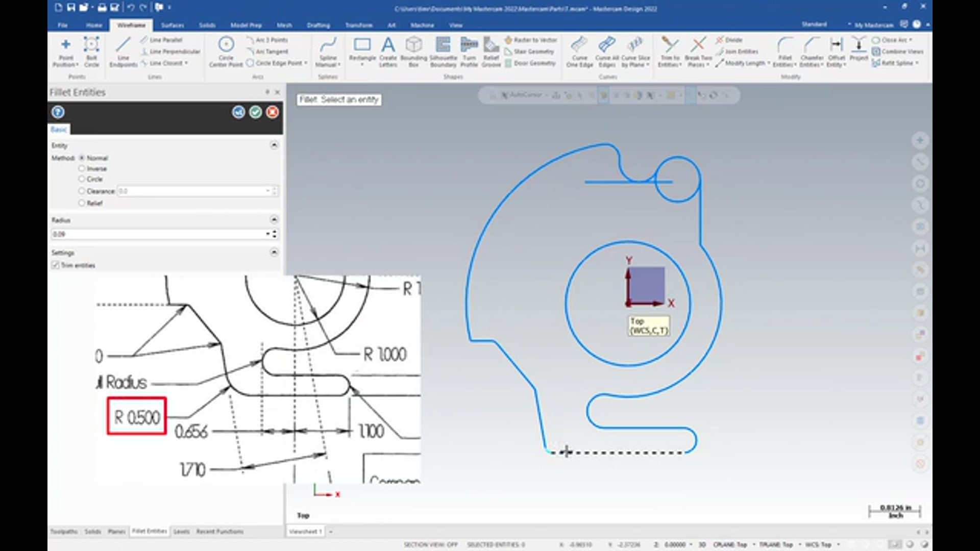Screen dimensions: 980x551
Task: Select the Normal method radio
Action: click(82, 158)
